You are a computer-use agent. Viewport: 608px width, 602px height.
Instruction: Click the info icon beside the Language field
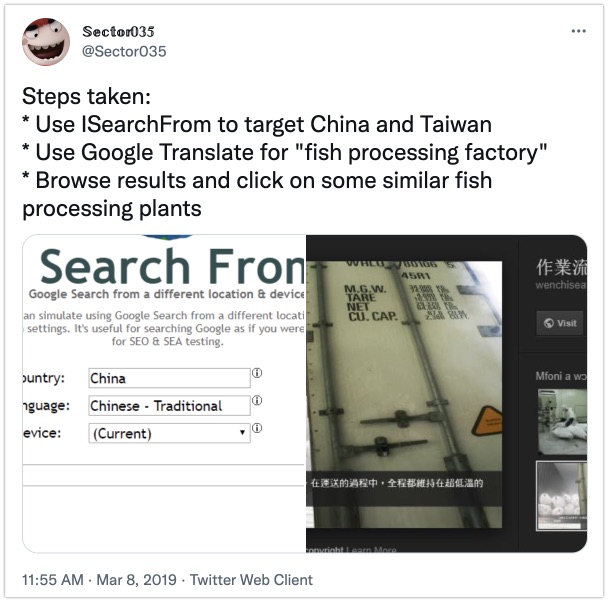tap(257, 400)
